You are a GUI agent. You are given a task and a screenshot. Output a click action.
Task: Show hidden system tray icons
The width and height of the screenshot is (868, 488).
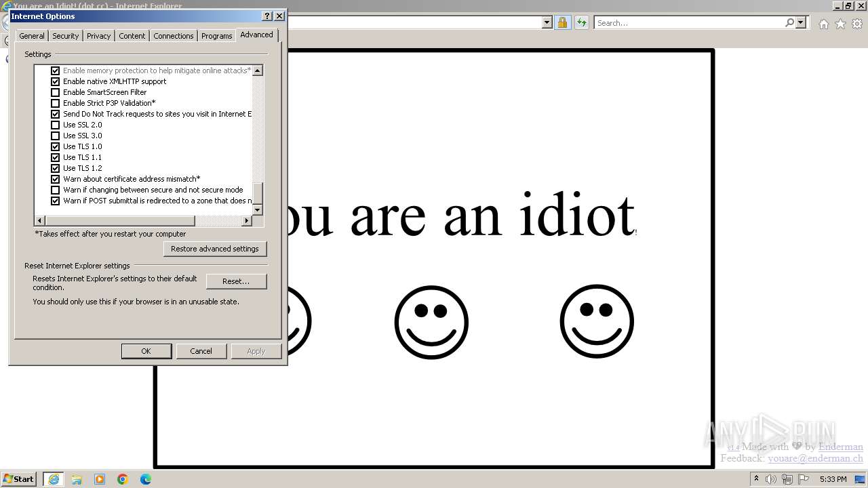pyautogui.click(x=756, y=479)
